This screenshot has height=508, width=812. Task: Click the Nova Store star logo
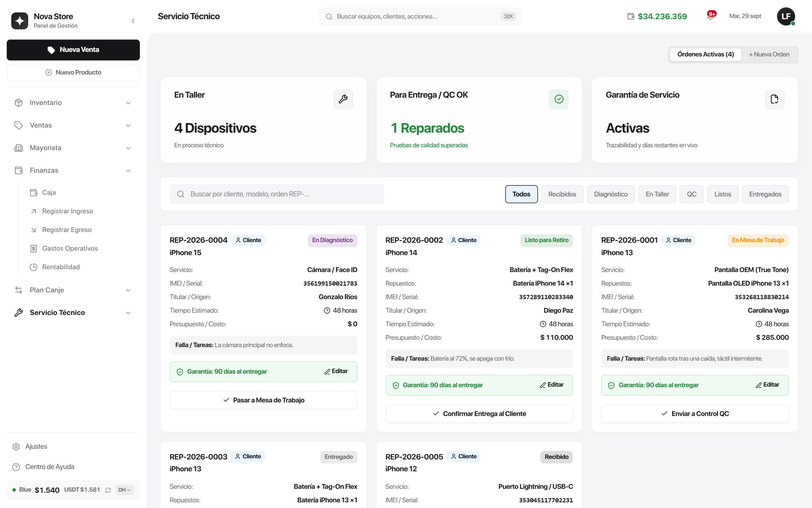20,21
